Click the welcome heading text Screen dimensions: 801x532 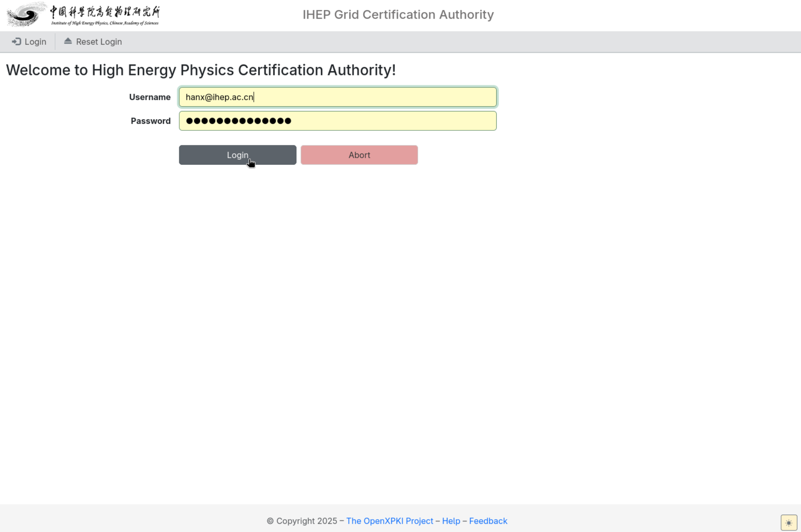coord(201,70)
